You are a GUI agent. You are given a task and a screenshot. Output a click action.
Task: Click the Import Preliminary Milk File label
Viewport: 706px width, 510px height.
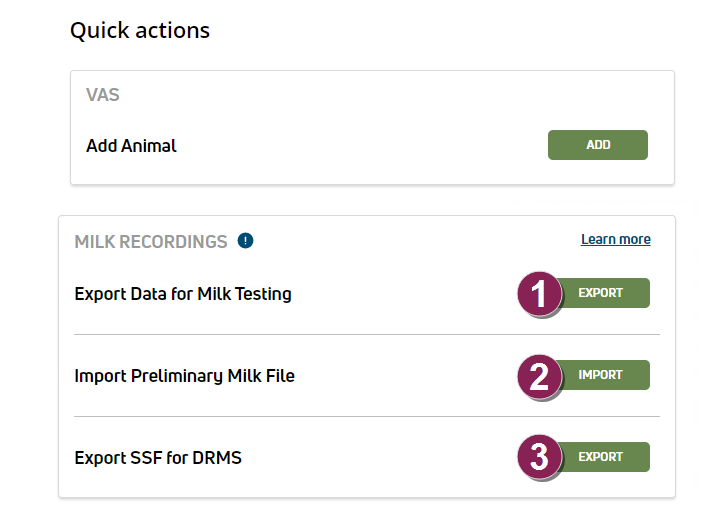[x=184, y=376]
